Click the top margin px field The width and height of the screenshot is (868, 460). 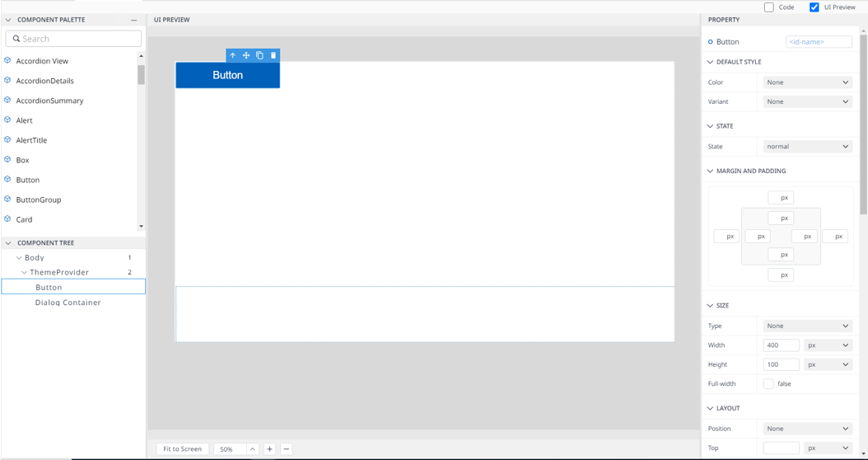(781, 198)
